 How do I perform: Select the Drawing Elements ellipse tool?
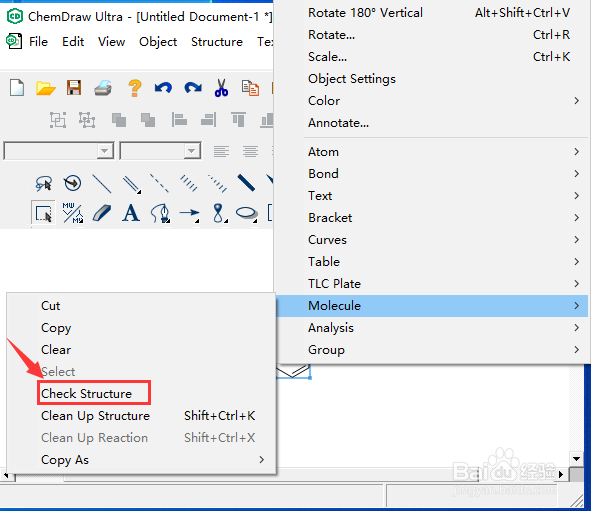pyautogui.click(x=247, y=214)
